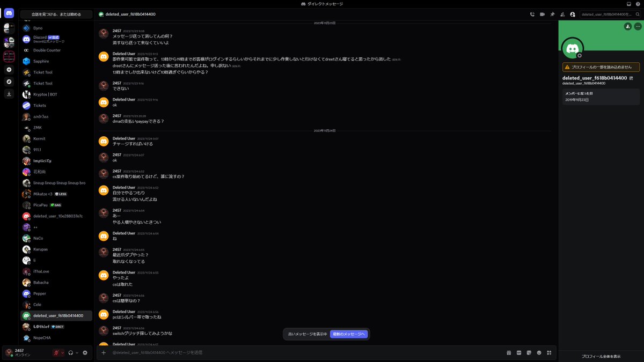This screenshot has width=644, height=362.
Task: Toggle microphone mute in user panel
Action: pyautogui.click(x=56, y=352)
